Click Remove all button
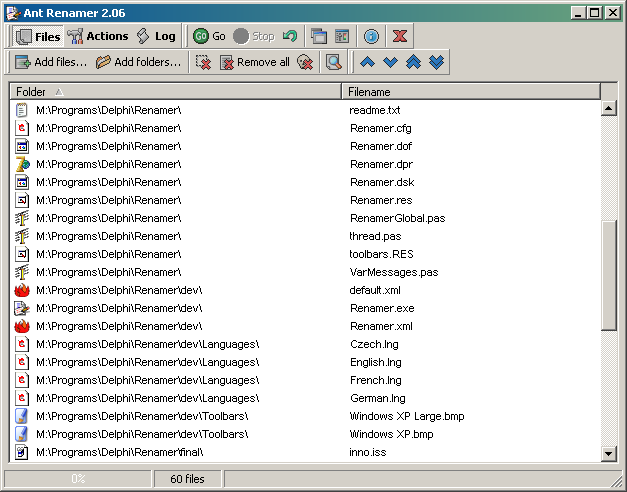The height and width of the screenshot is (492, 627). (x=255, y=62)
